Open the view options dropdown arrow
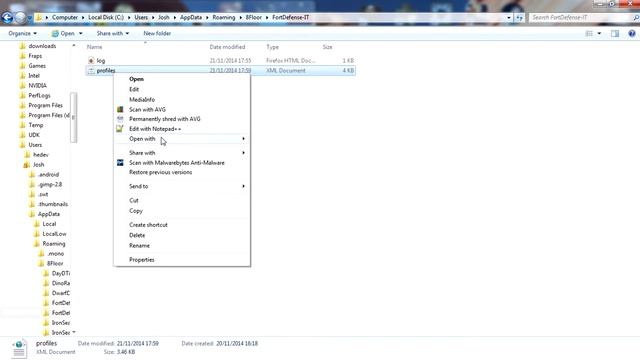 pos(599,33)
